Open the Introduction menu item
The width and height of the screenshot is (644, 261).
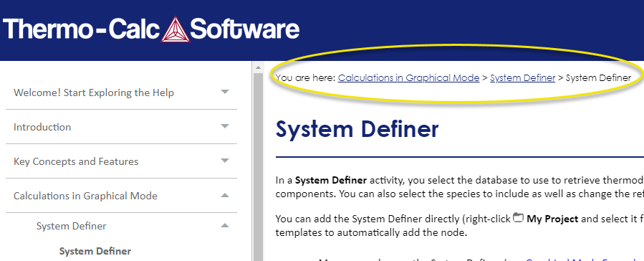pos(42,127)
